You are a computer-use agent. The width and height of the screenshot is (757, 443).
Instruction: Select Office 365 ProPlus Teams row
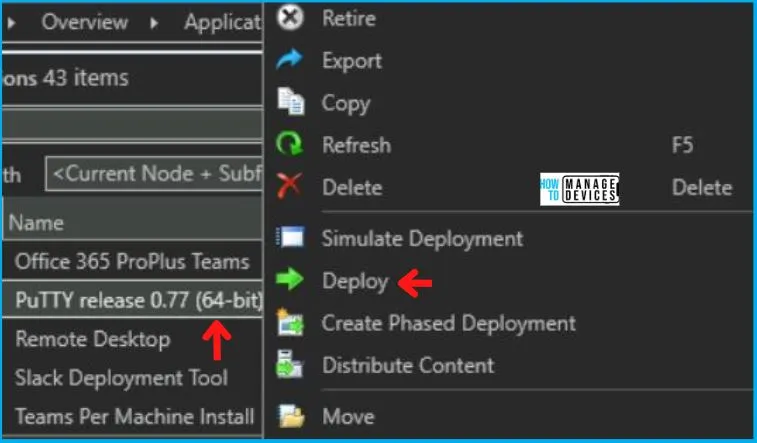tap(132, 261)
